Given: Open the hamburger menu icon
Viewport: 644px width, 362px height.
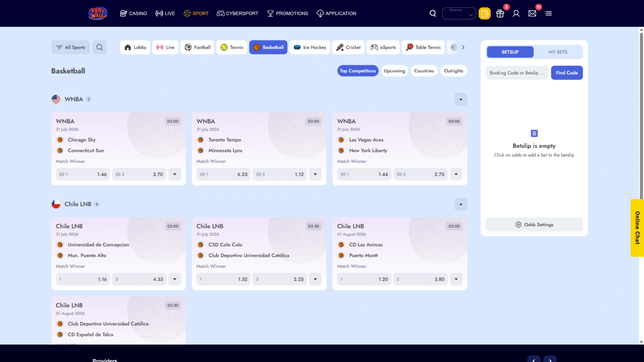Looking at the screenshot, I should (x=549, y=13).
